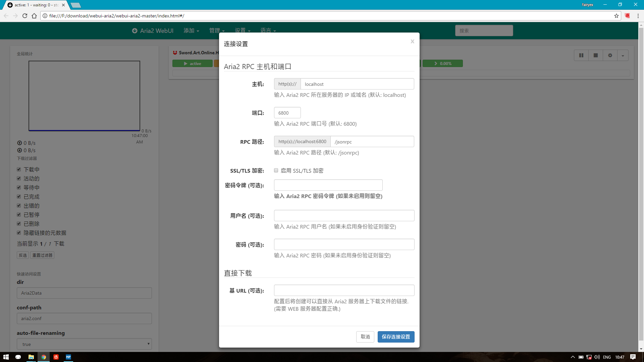
Task: Click the 保存连接设置 button
Action: (x=396, y=337)
